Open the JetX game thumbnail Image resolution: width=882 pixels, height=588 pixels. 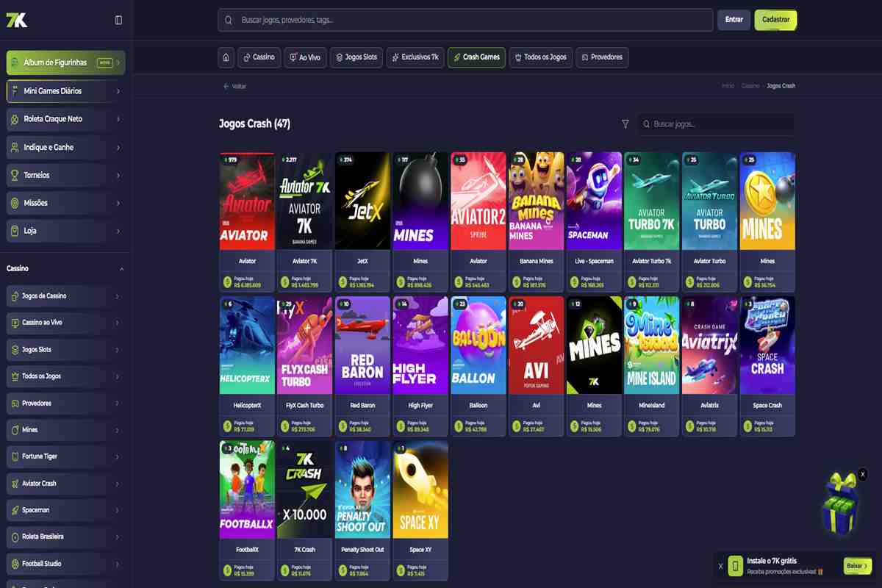point(362,201)
